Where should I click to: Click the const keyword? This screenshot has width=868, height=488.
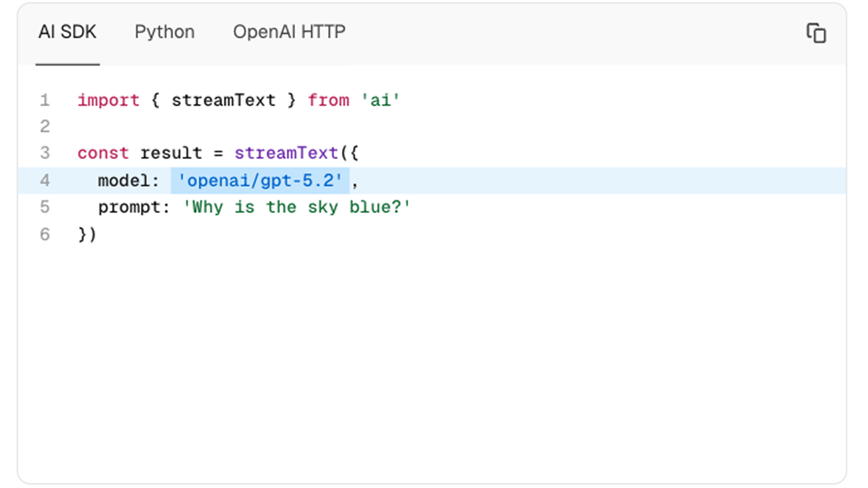(x=103, y=153)
